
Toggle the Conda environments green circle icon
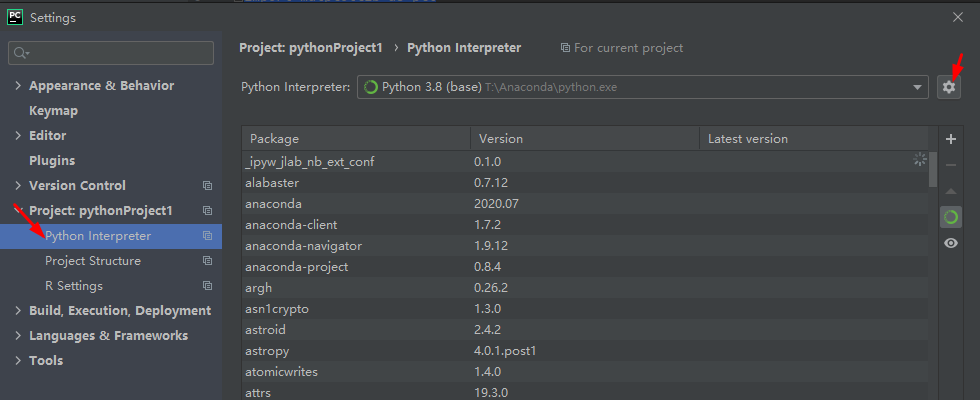951,216
